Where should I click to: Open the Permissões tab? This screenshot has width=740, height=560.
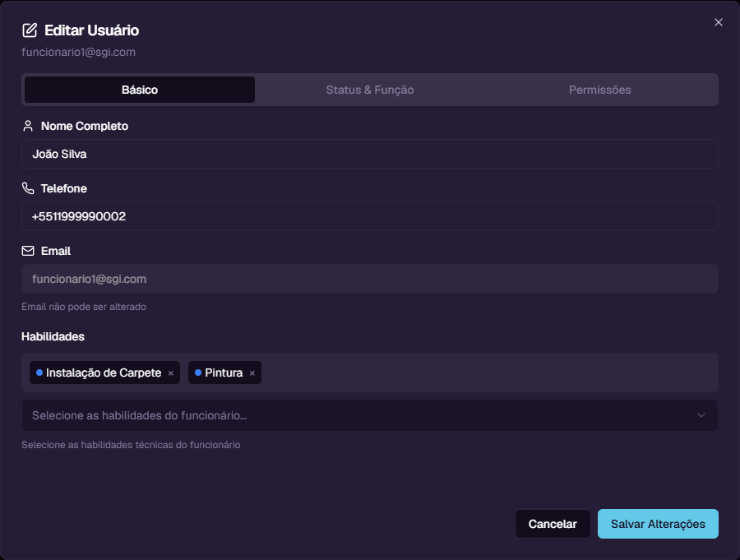pyautogui.click(x=599, y=90)
